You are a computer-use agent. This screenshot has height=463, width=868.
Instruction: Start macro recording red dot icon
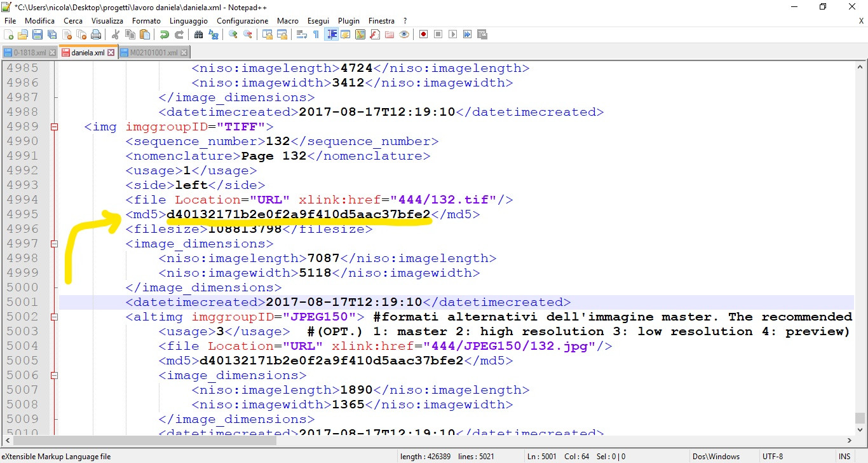coord(424,34)
